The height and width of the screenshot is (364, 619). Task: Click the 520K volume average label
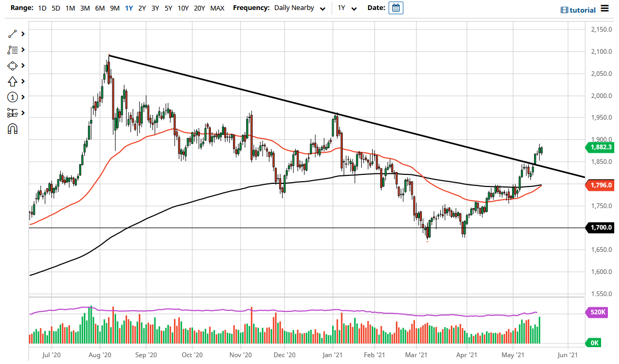point(597,312)
